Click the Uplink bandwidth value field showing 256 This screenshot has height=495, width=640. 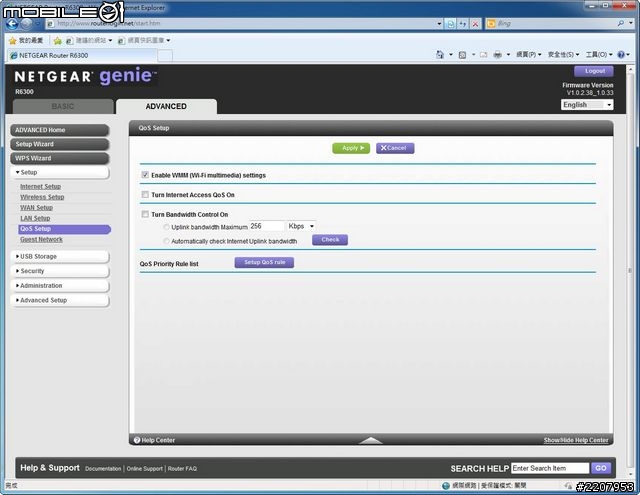click(267, 226)
